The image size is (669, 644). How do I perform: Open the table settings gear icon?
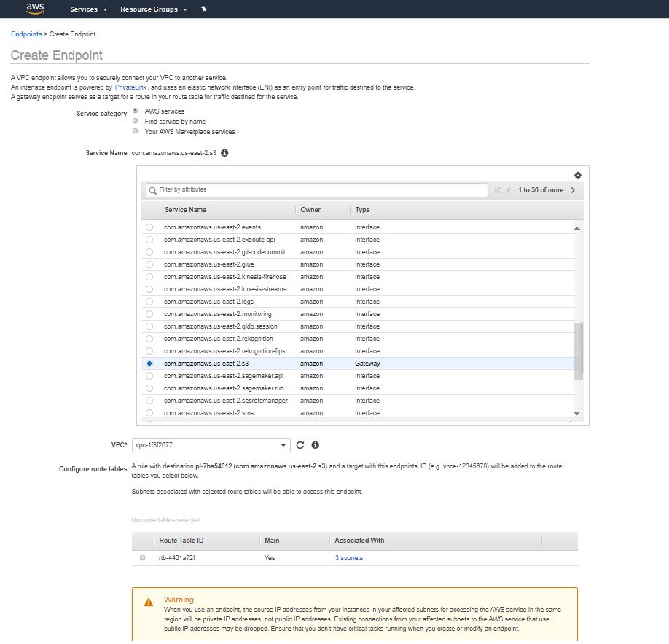coord(578,176)
